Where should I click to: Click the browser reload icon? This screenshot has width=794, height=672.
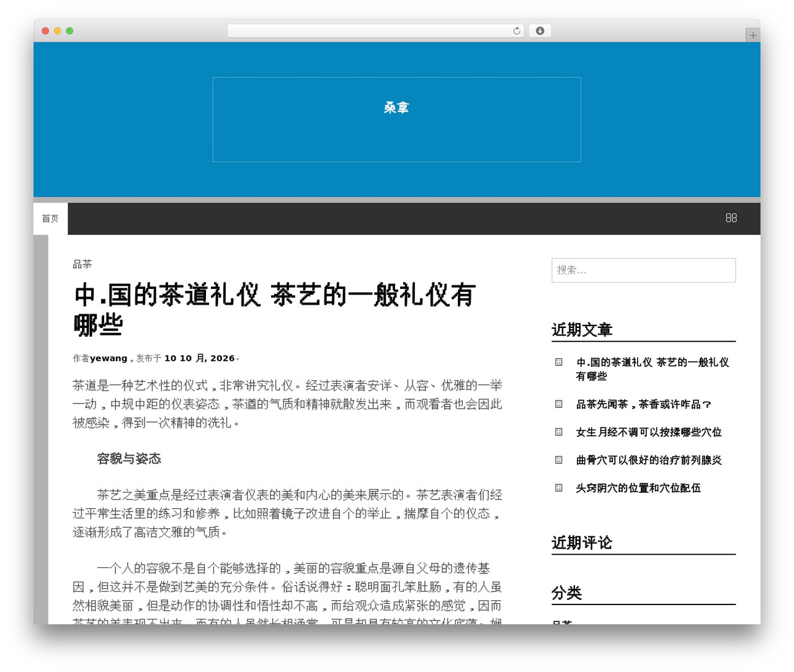(517, 31)
